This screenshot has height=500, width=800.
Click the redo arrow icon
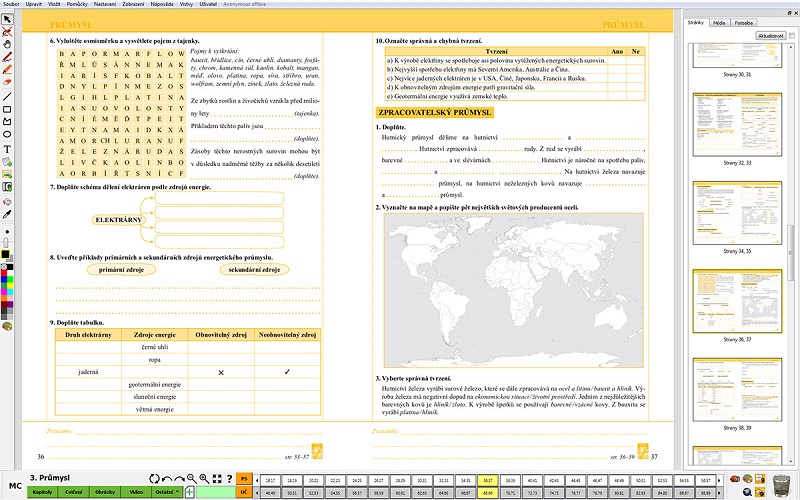coord(179,479)
